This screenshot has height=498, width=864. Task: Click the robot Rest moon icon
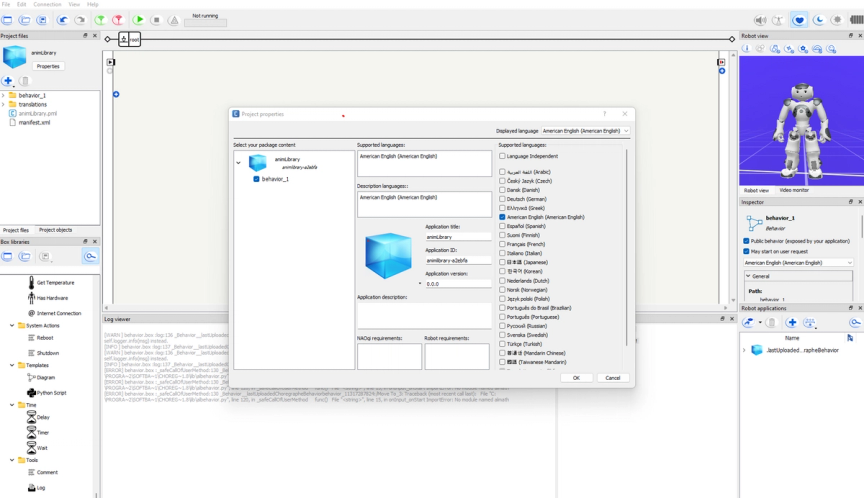[x=819, y=20]
